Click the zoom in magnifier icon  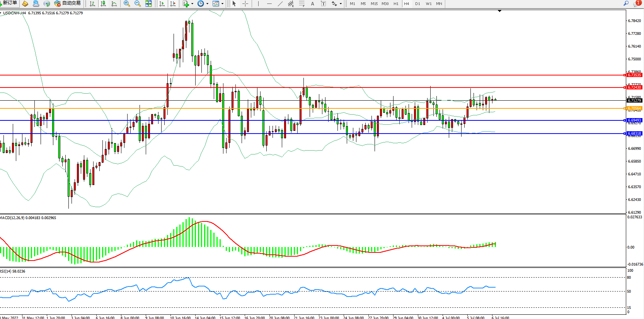pyautogui.click(x=126, y=3)
